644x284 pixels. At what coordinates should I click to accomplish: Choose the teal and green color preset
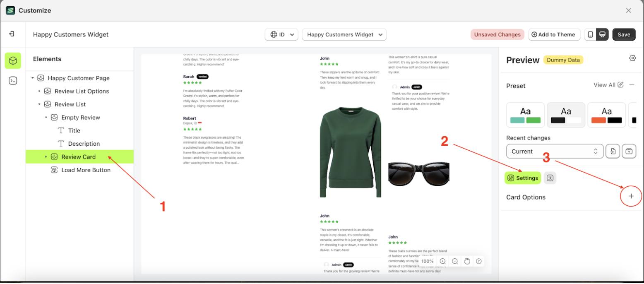point(525,115)
